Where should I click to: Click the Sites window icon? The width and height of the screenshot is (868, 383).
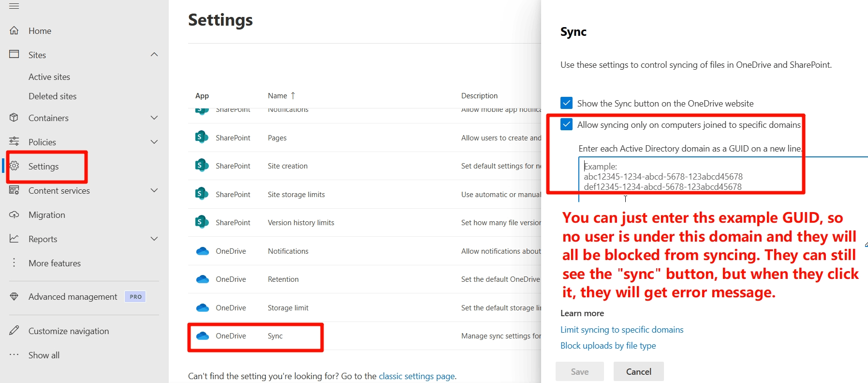point(14,54)
